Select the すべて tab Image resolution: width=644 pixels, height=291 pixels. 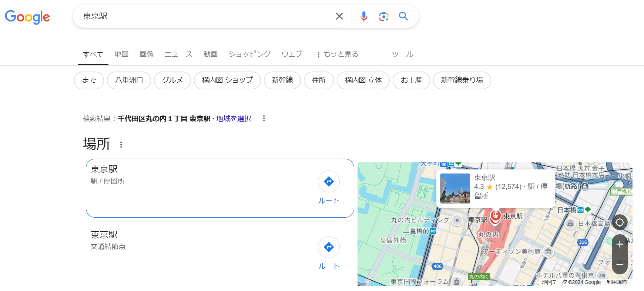point(93,54)
